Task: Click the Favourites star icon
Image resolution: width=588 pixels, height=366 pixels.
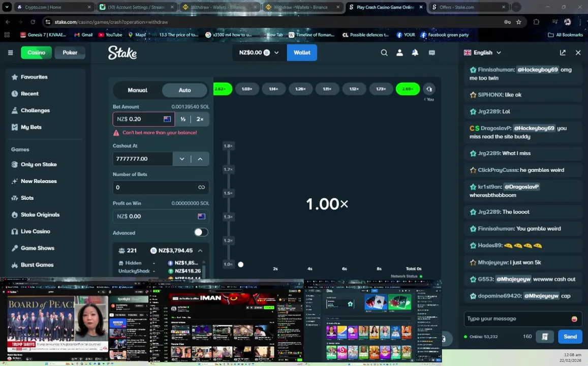Action: (x=15, y=77)
